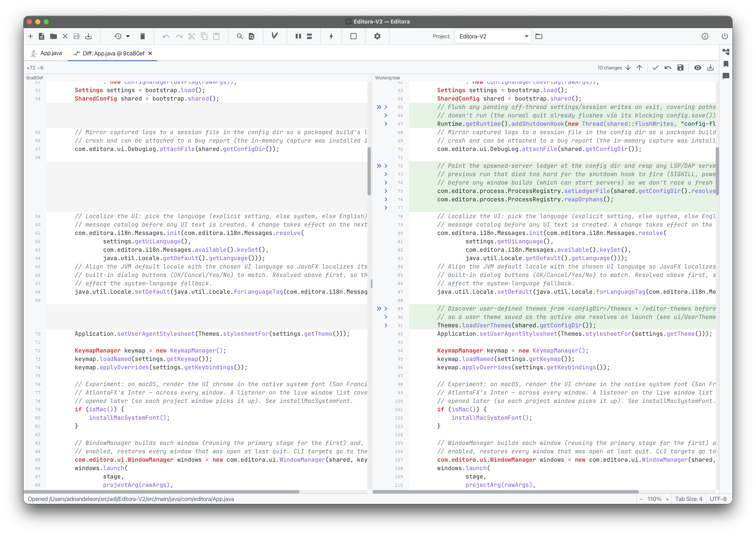The height and width of the screenshot is (535, 756).
Task: Open the bookmark icon in right sidebar
Action: 726,64
